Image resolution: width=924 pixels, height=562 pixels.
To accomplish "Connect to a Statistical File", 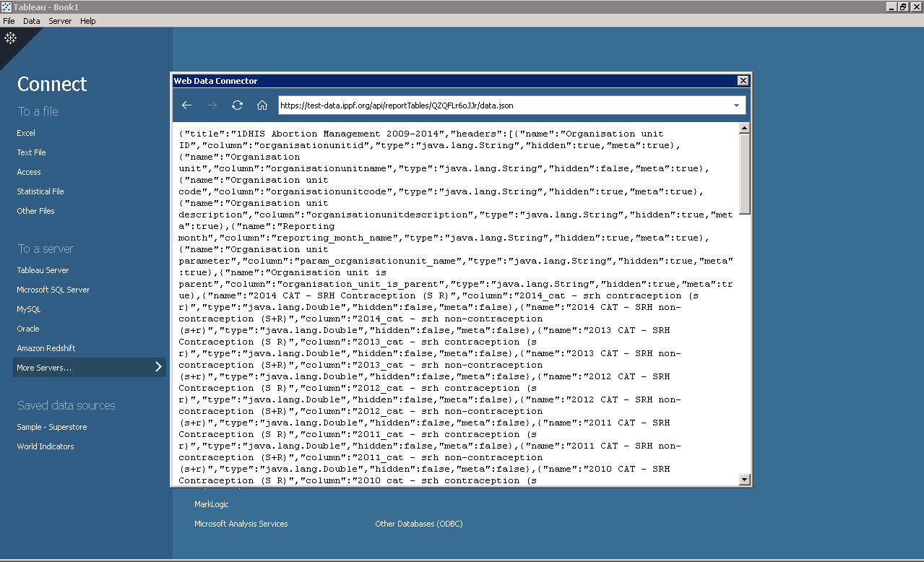I will (x=40, y=191).
